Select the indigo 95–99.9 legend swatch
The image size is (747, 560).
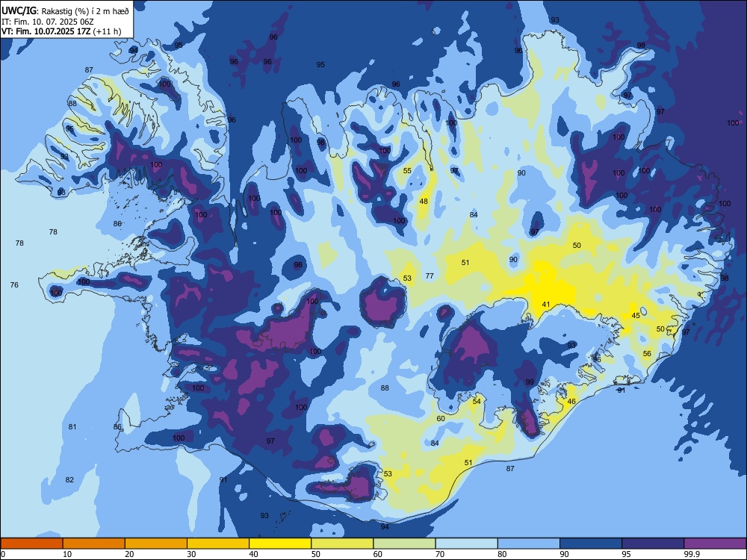(653, 544)
